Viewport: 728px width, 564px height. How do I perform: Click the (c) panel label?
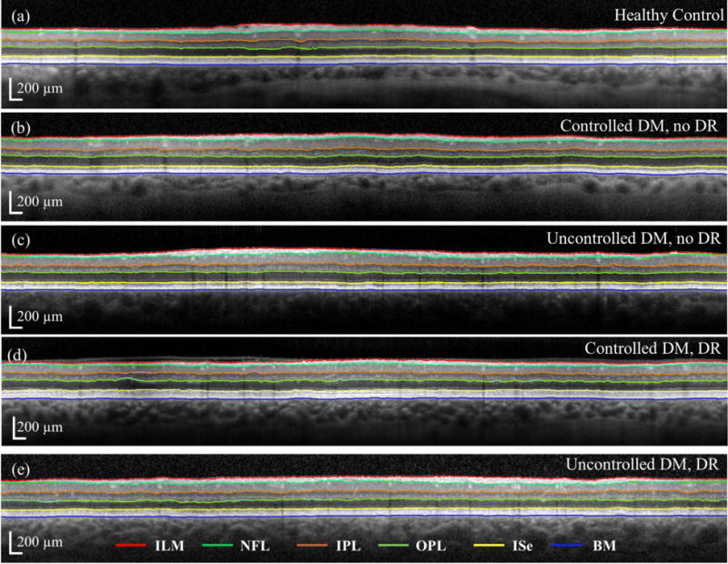point(16,239)
